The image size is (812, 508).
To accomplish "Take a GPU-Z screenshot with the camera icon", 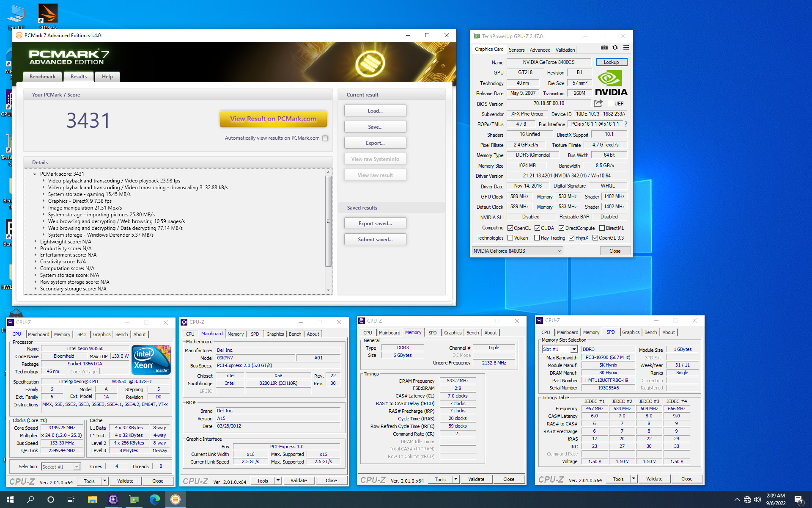I will click(x=604, y=48).
